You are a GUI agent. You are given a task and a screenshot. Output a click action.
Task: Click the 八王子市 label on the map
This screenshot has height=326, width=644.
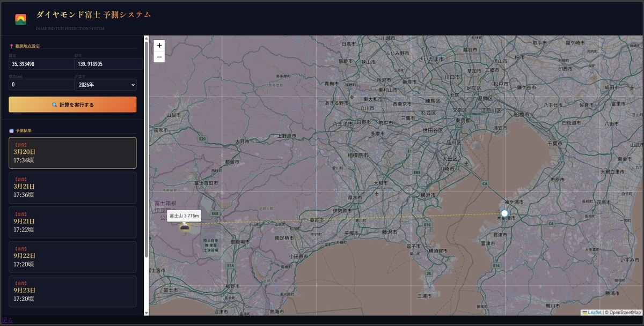coord(342,123)
